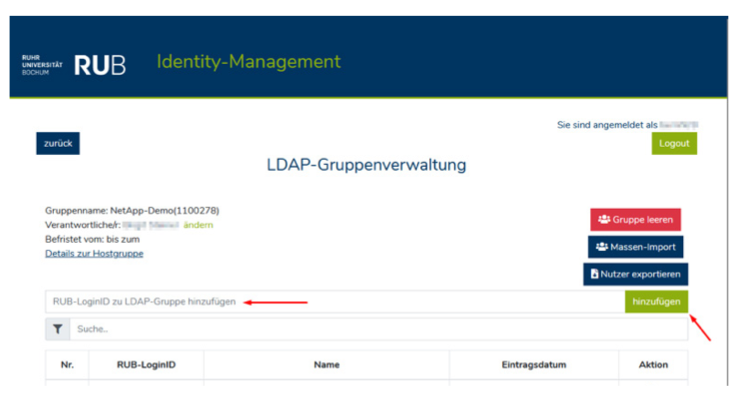Screen dimensions: 740x402
Task: Click the Aktion column header
Action: click(x=653, y=365)
